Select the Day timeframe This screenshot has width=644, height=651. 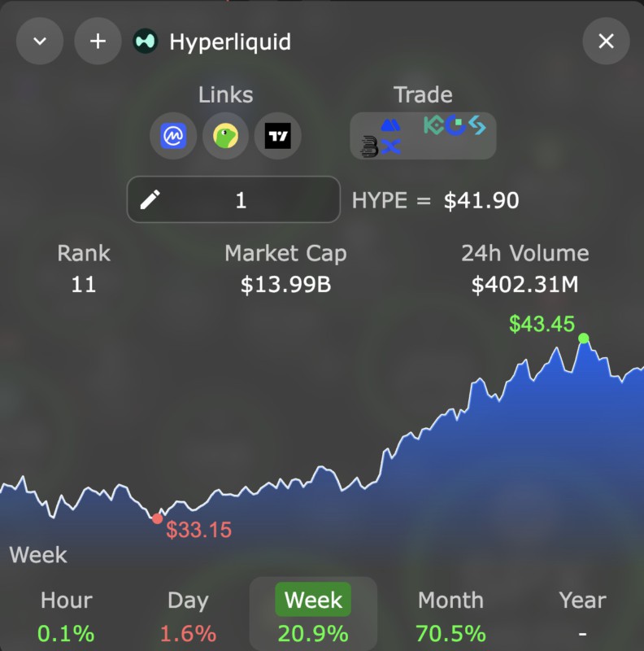pos(188,615)
